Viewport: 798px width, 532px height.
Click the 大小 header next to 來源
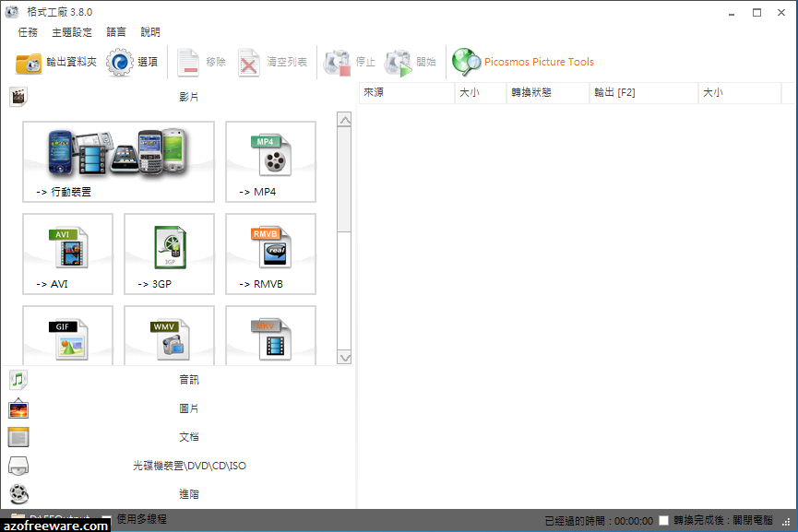coord(481,92)
